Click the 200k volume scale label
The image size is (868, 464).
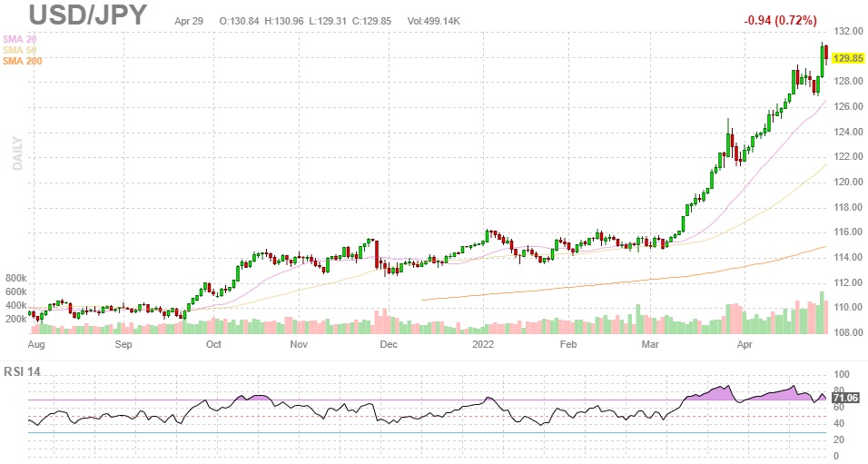point(16,319)
